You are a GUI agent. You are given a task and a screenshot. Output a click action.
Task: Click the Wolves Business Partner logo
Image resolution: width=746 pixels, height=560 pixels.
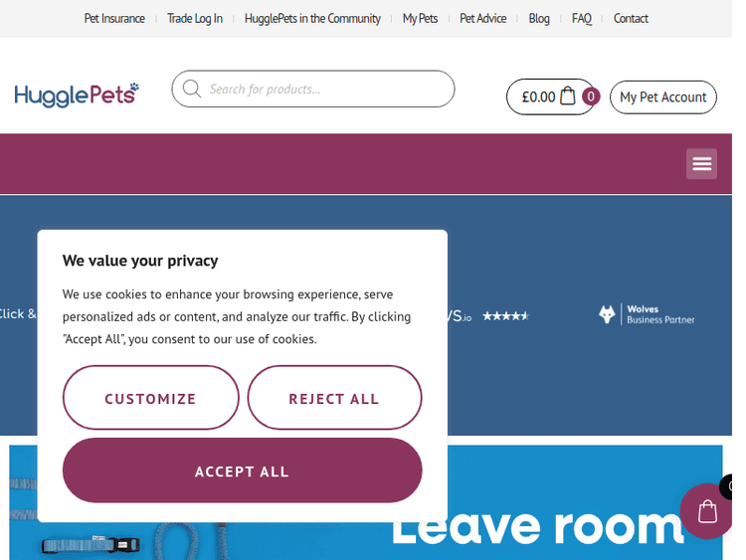coord(647,314)
